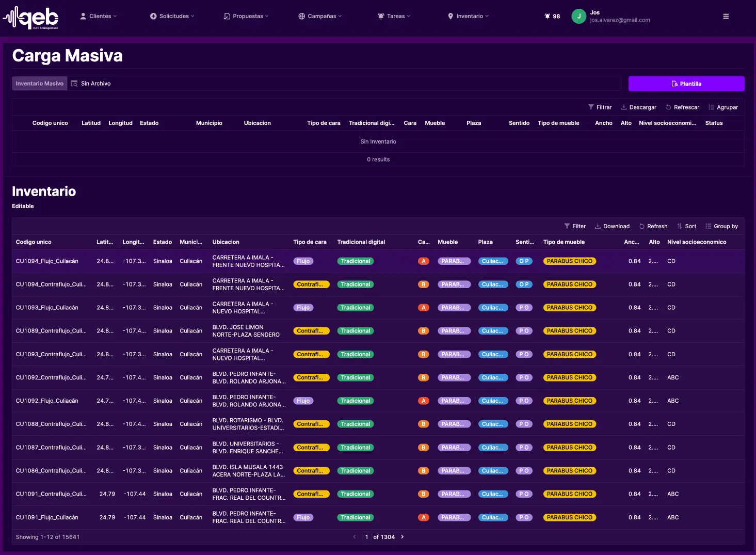Click Descargar above the empty table
The height and width of the screenshot is (555, 756).
[x=638, y=107]
